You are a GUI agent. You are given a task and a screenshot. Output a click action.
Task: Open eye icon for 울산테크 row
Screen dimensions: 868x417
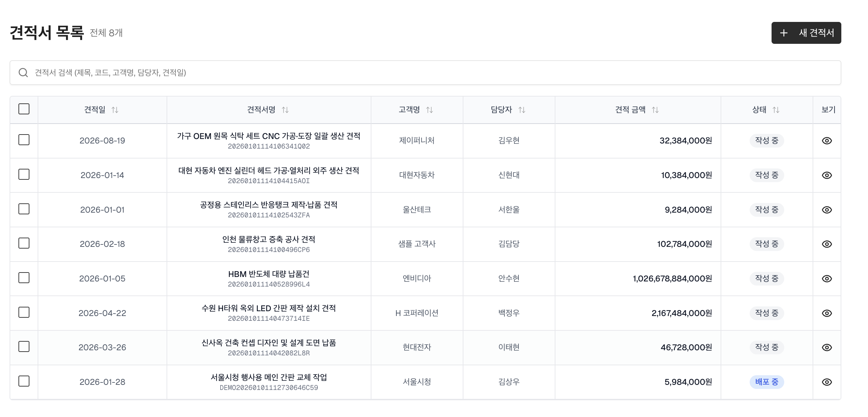[x=827, y=210]
